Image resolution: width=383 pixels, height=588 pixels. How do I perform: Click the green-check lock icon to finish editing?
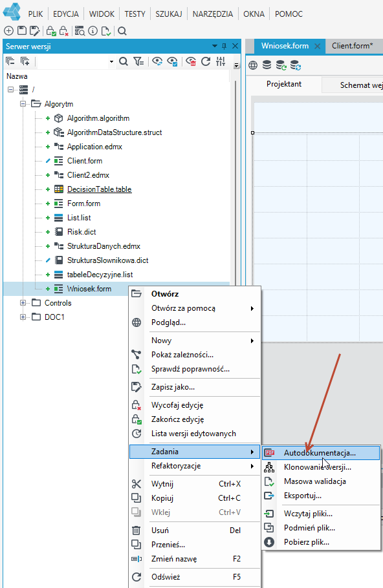pyautogui.click(x=51, y=31)
